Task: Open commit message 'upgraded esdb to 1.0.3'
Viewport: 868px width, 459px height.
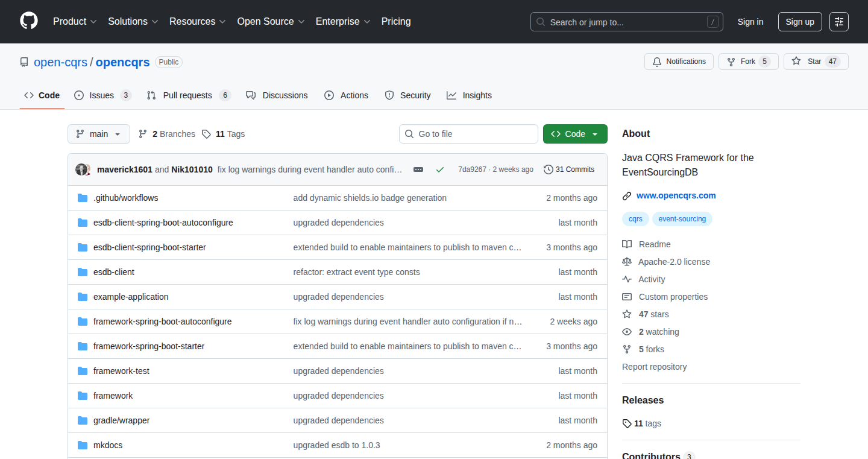Action: click(336, 445)
